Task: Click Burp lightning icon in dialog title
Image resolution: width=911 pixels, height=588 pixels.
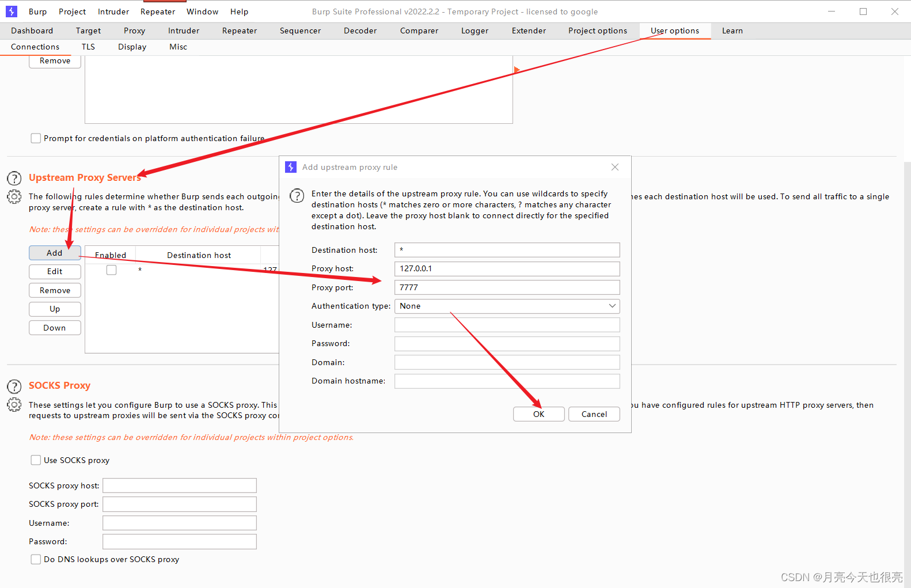Action: (291, 167)
